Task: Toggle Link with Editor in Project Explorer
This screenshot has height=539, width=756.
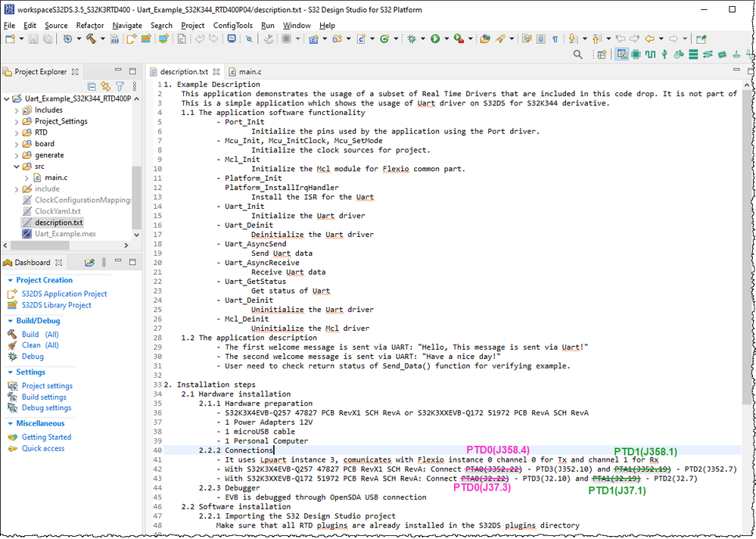Action: (106, 86)
